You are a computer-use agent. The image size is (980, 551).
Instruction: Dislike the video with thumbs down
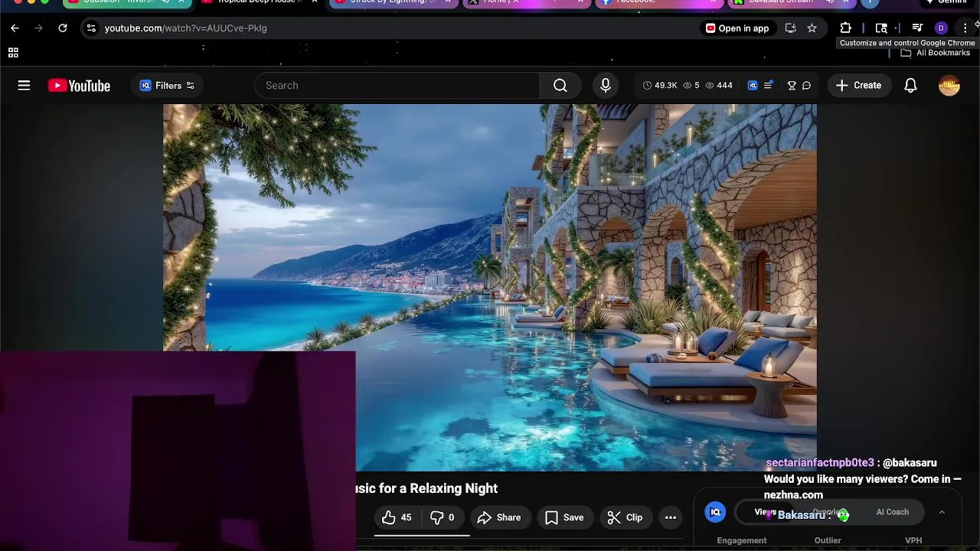coord(442,518)
